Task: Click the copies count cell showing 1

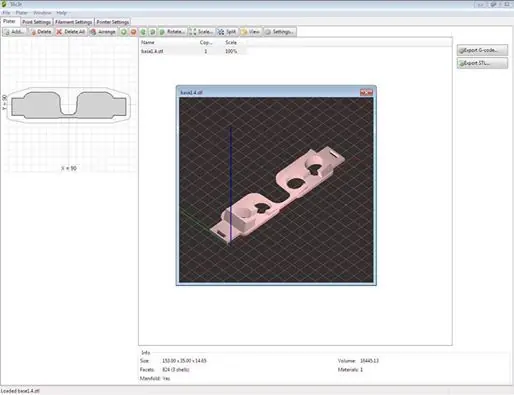Action: click(206, 51)
